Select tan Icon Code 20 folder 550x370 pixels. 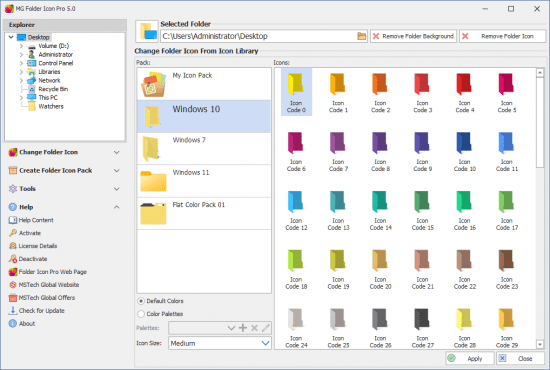click(380, 269)
